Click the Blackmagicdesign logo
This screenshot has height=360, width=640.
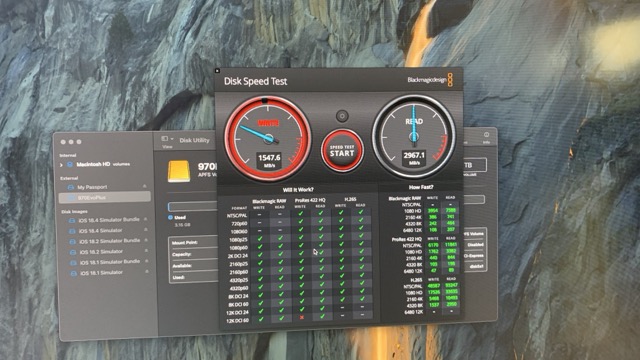(x=430, y=80)
